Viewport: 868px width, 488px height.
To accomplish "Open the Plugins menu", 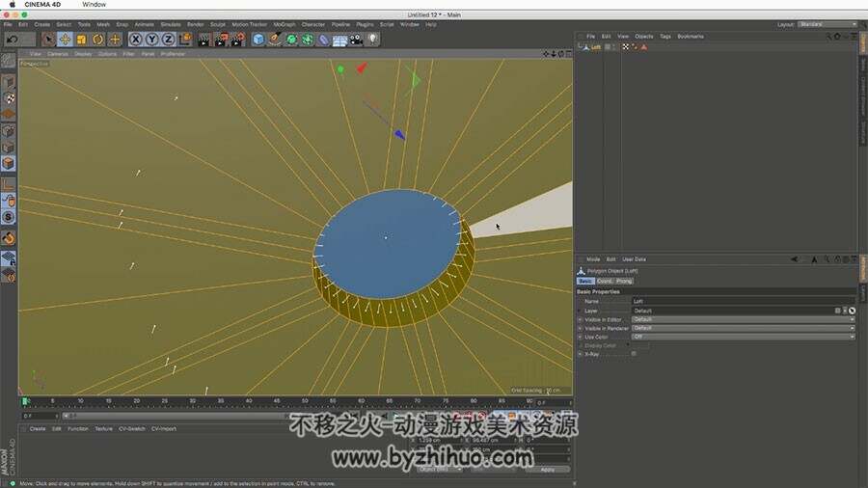I will point(365,24).
